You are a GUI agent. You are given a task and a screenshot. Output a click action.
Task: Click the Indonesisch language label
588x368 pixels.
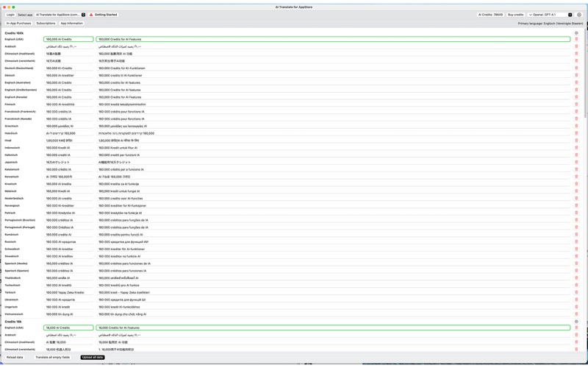pyautogui.click(x=12, y=148)
